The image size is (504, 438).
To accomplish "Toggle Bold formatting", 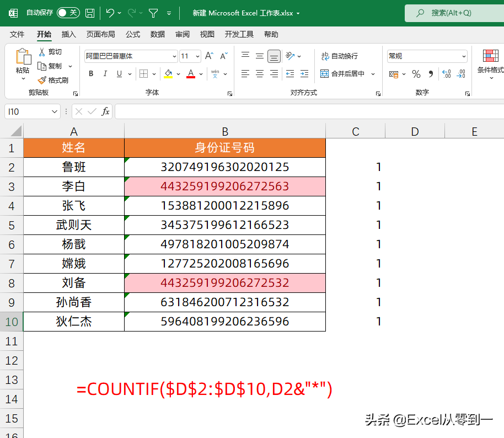I will tap(91, 73).
